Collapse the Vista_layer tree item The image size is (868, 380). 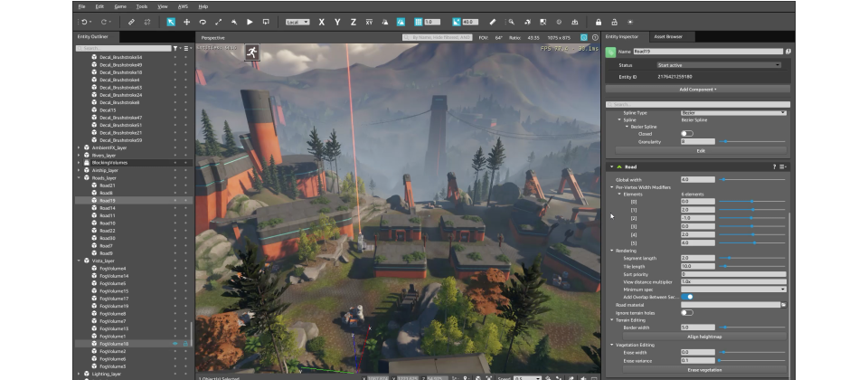point(79,261)
